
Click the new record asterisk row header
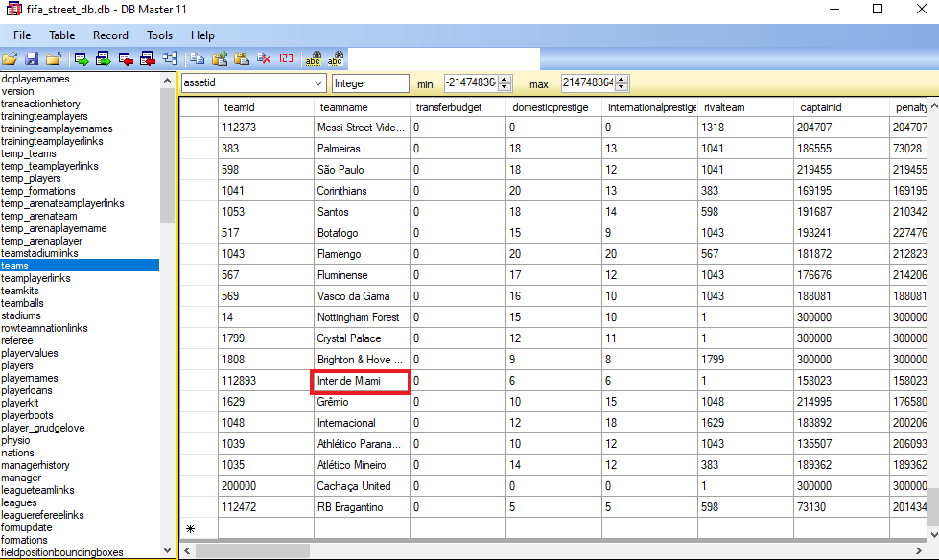coord(199,529)
